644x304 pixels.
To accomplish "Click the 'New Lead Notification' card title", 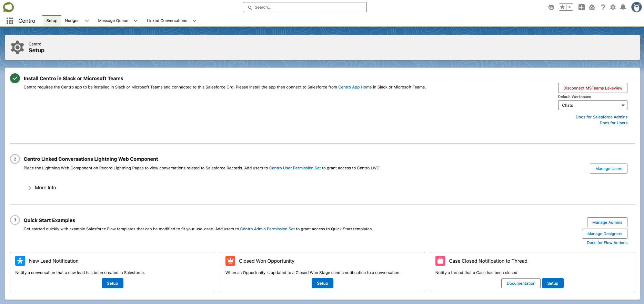I will point(54,261).
